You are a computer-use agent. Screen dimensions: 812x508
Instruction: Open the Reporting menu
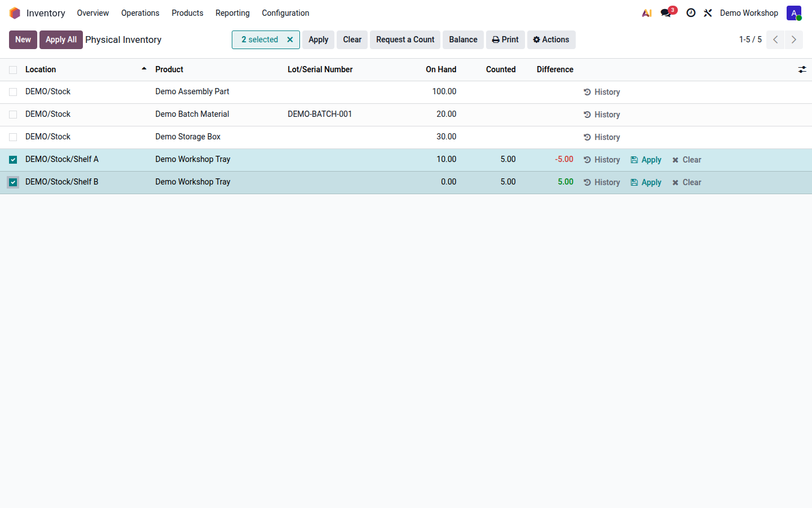point(232,13)
